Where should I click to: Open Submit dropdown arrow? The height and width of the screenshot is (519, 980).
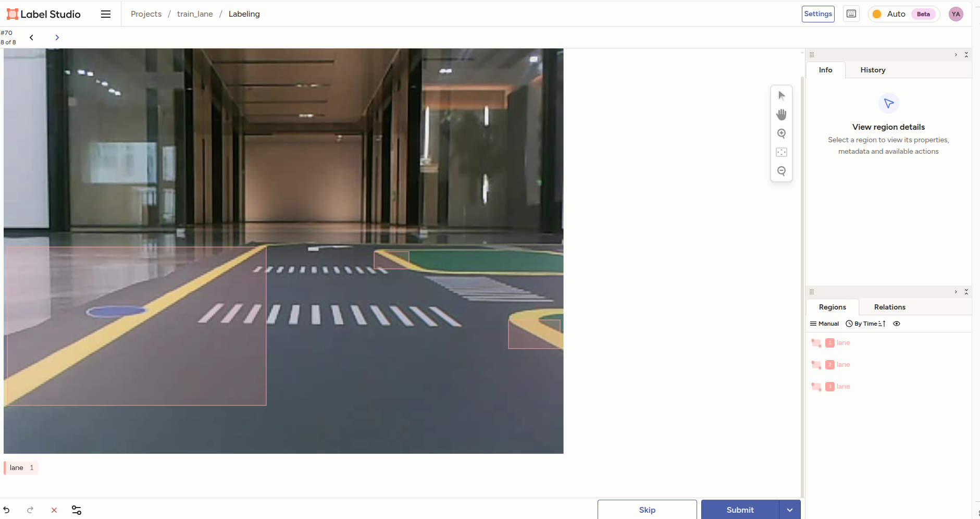click(790, 510)
